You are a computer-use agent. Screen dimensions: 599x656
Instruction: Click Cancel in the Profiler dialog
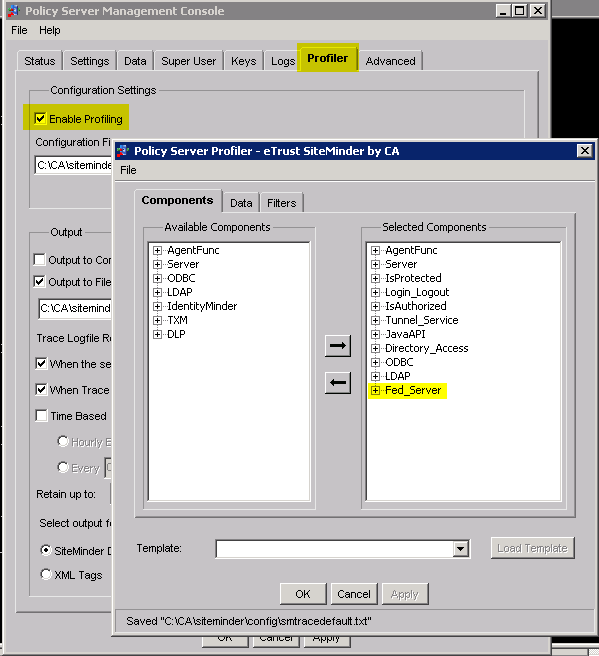[x=354, y=594]
